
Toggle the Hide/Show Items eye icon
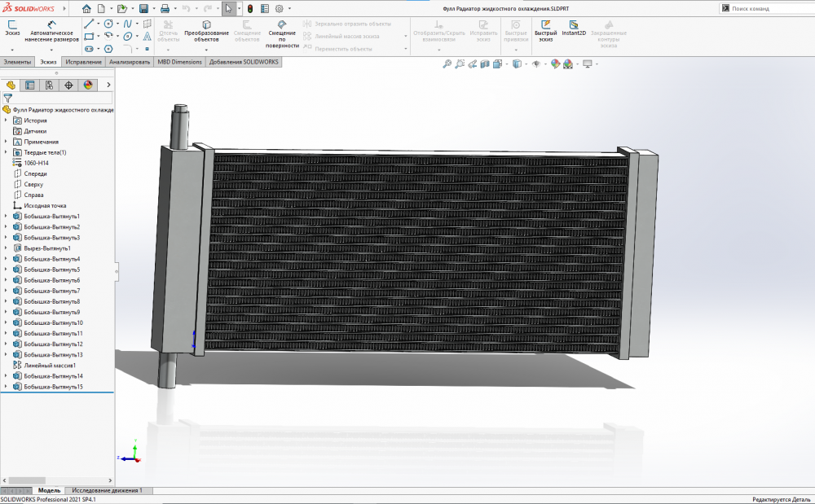pos(536,64)
